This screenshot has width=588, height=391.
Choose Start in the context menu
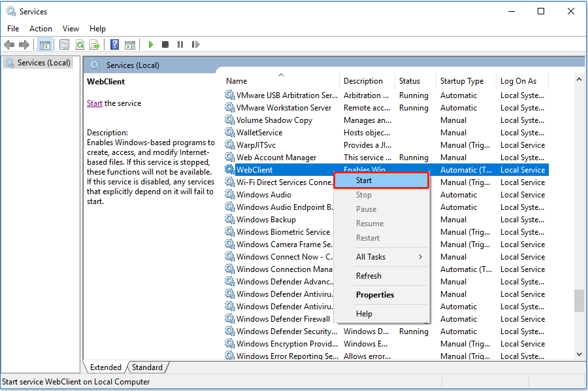(381, 180)
